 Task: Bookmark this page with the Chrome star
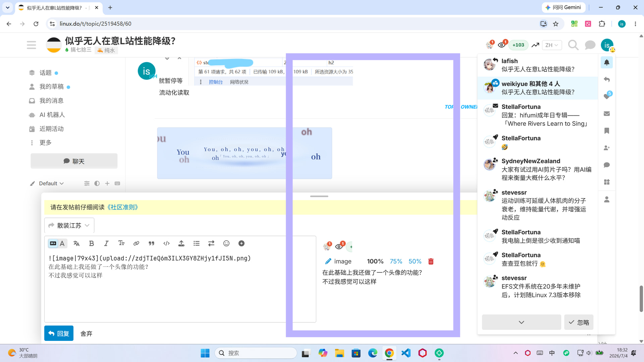(556, 24)
